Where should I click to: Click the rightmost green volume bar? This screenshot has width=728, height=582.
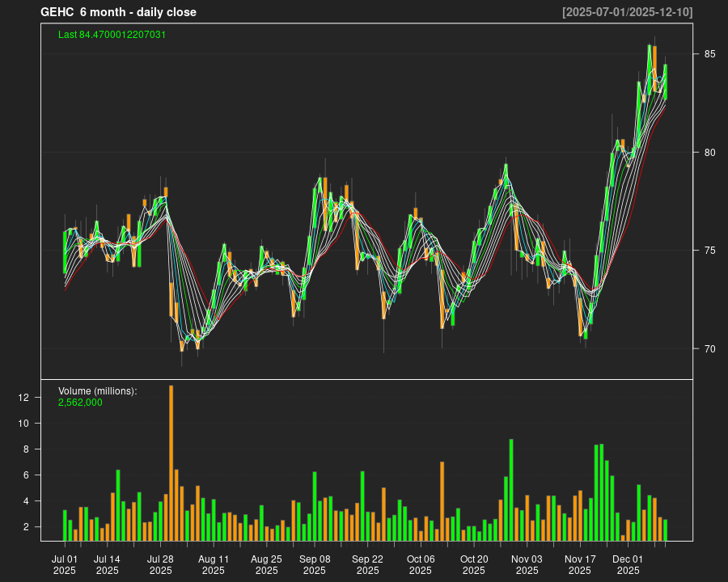coord(666,529)
